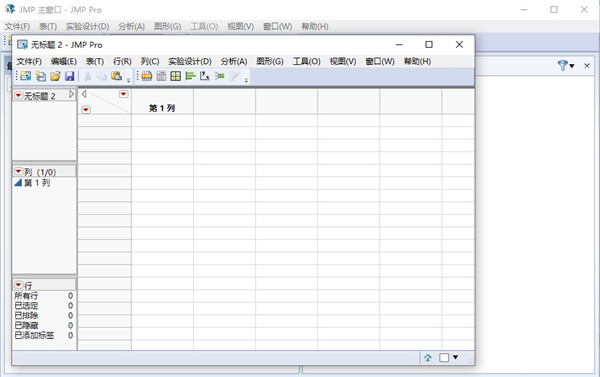
Task: Click the New Script toolbar icon
Action: pyautogui.click(x=41, y=76)
